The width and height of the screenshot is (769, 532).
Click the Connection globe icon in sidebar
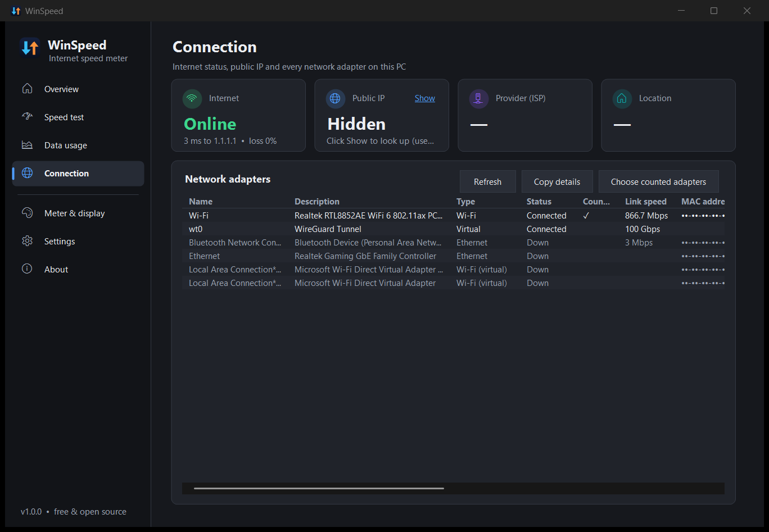[x=27, y=173]
